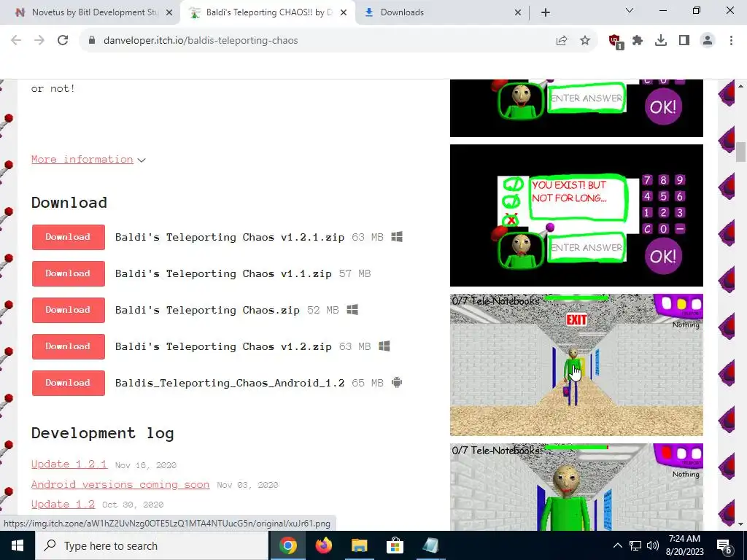Click Android icon beside Android_1.2 file
Viewport: 747px width, 560px height.
point(397,382)
